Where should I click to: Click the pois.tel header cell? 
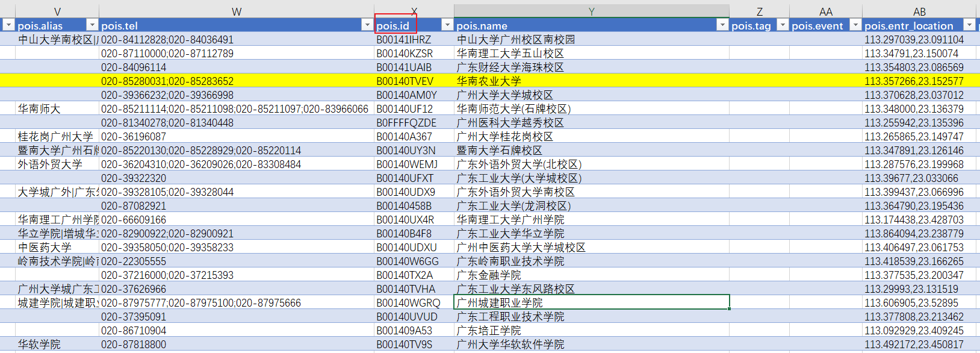pyautogui.click(x=237, y=25)
